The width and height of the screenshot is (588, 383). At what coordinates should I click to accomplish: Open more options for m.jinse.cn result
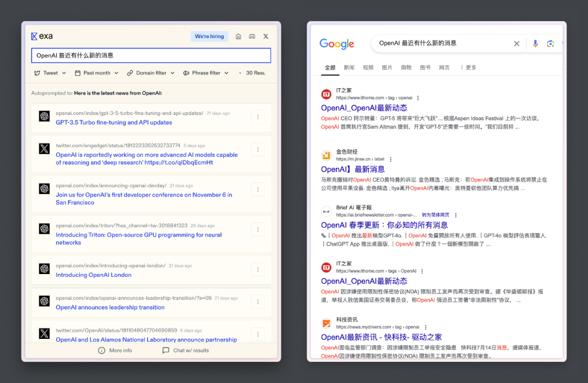[391, 160]
